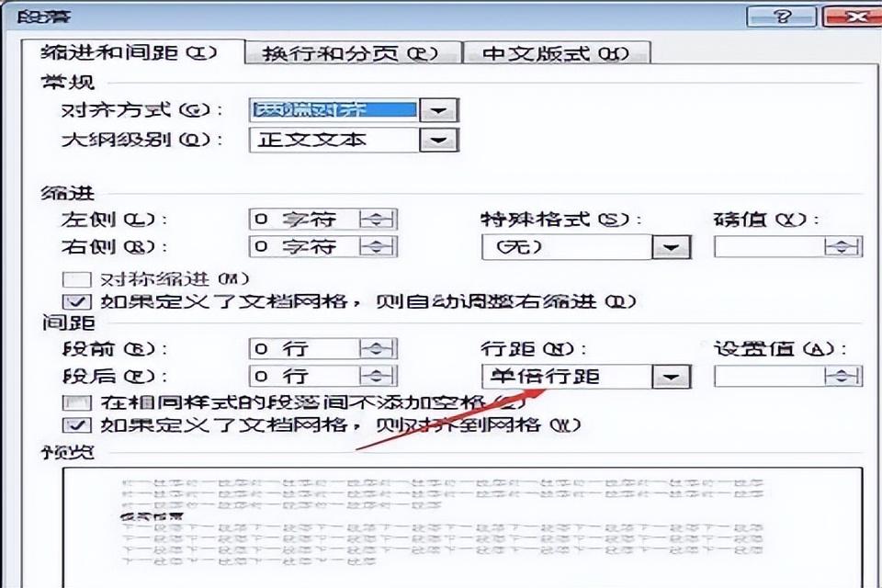Open the 大纲级别 dropdown arrow

click(439, 140)
